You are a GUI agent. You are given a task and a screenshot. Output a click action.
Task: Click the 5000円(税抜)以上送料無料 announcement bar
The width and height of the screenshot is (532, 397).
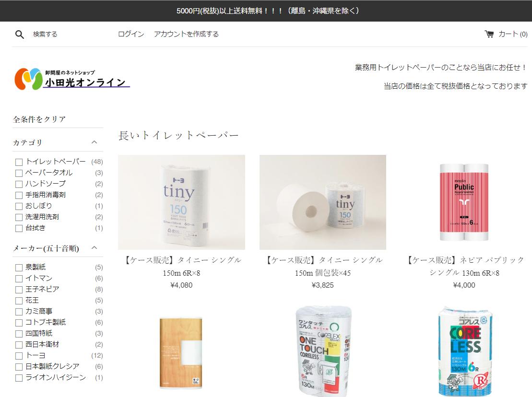coord(266,11)
